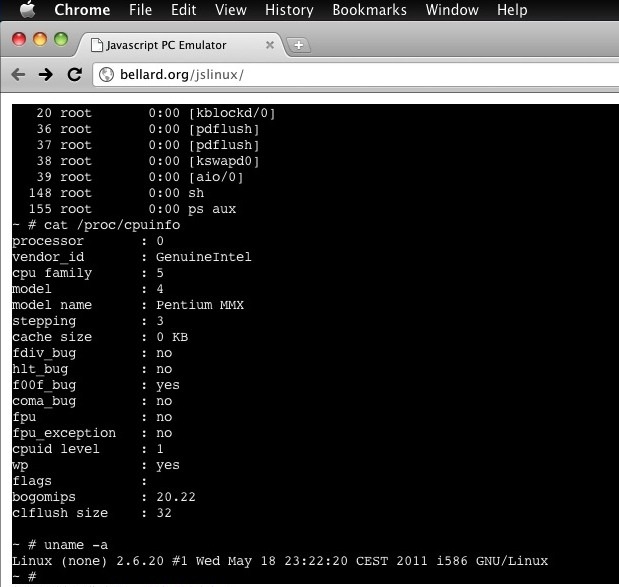The image size is (619, 587).
Task: Click the 'i586 GNU/Linux' text
Action: click(x=492, y=561)
